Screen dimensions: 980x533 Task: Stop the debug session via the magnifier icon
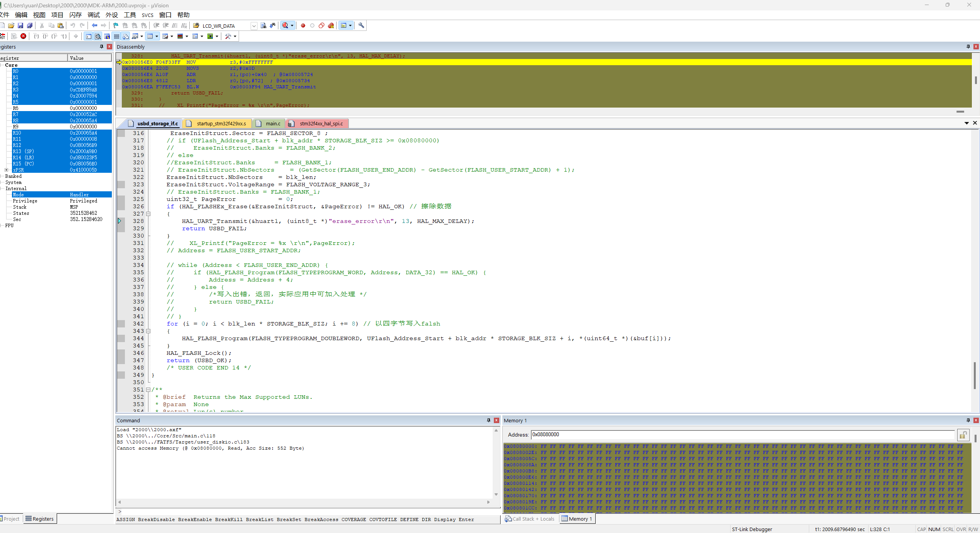(285, 25)
